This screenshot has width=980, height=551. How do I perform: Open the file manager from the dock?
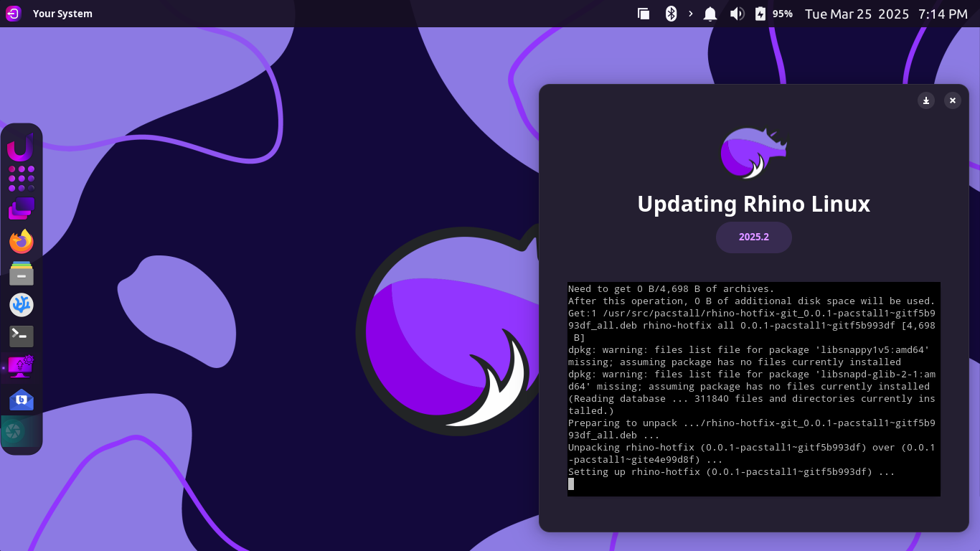point(22,273)
